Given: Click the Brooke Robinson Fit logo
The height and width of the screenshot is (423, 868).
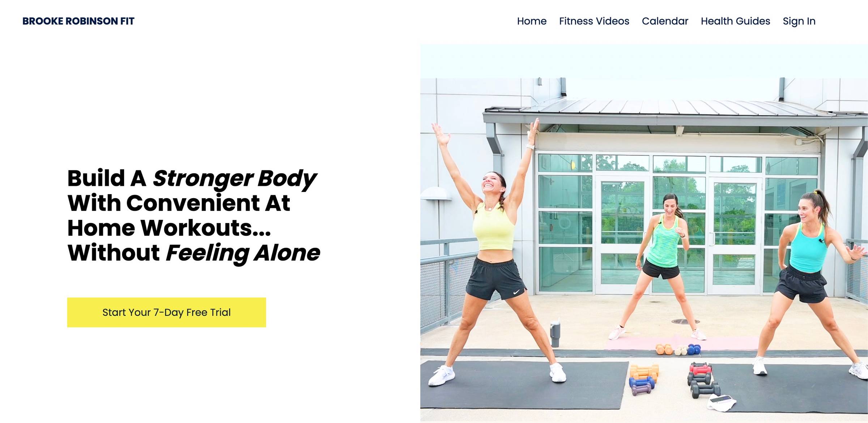Looking at the screenshot, I should click(78, 21).
